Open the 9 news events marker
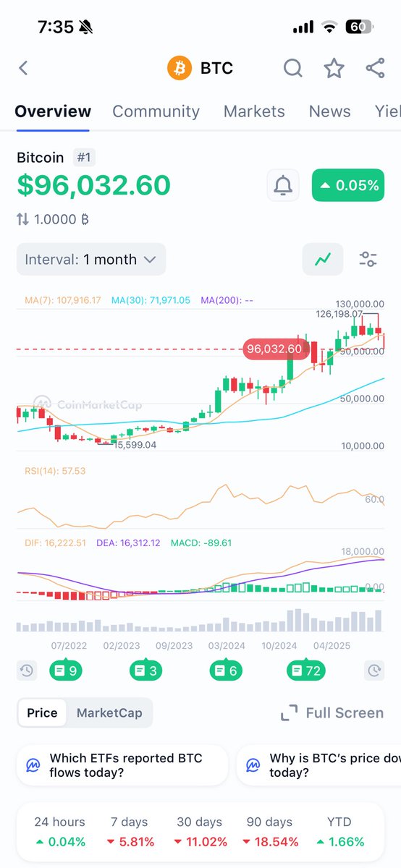 pyautogui.click(x=65, y=671)
